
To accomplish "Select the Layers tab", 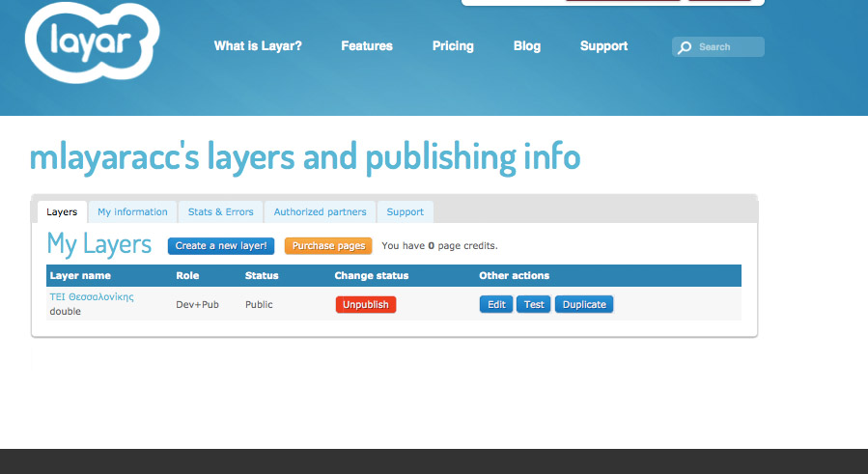I will click(x=62, y=212).
